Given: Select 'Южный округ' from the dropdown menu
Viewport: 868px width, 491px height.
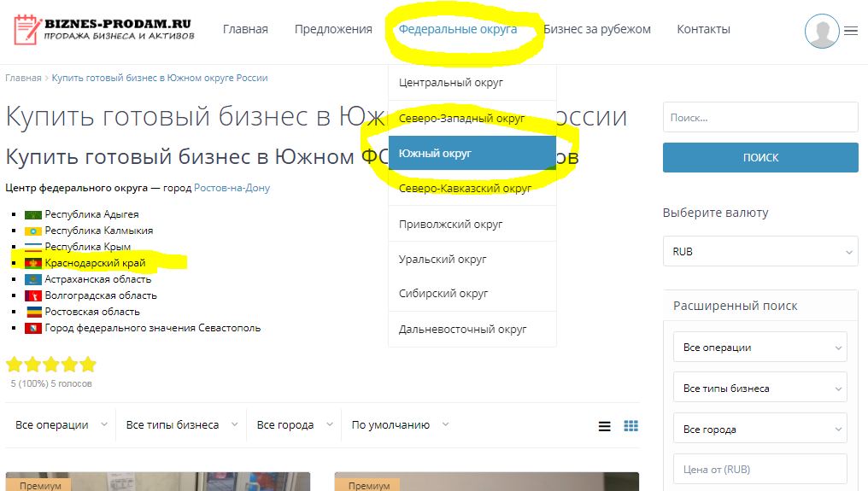Looking at the screenshot, I should (472, 154).
